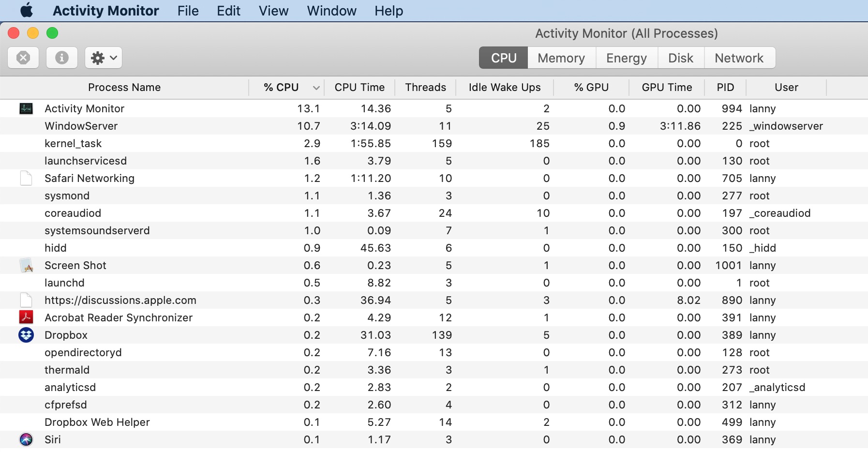Click kernel_task thread count 159

pyautogui.click(x=442, y=143)
